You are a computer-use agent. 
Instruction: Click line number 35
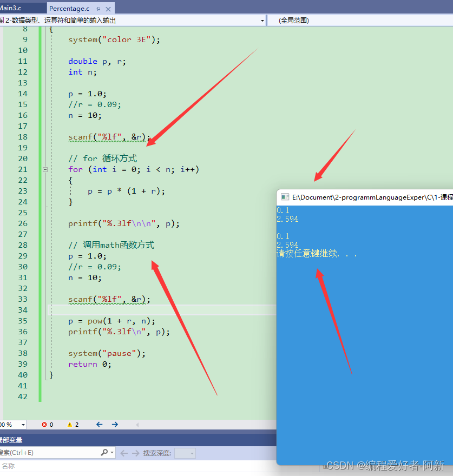[x=23, y=321]
